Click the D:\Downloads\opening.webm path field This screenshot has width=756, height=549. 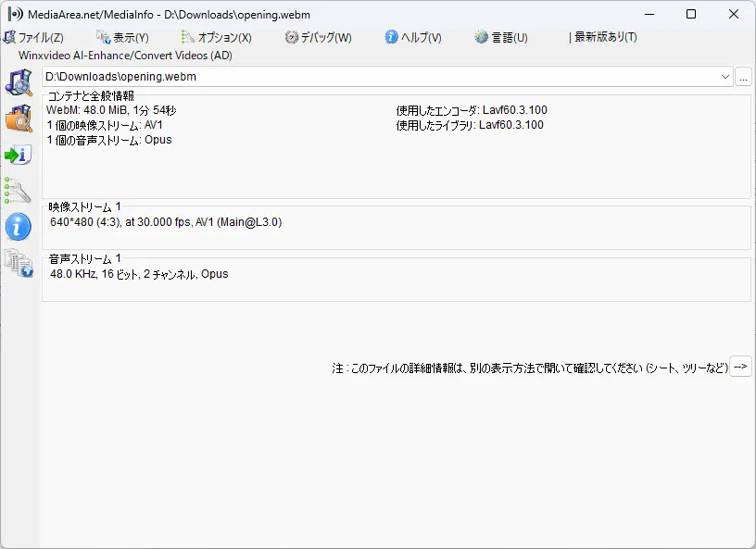pyautogui.click(x=387, y=77)
